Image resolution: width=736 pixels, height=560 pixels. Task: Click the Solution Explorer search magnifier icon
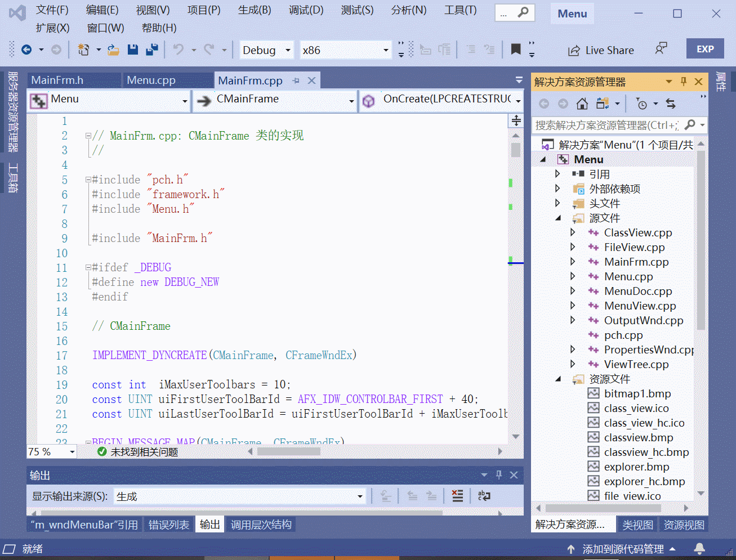pyautogui.click(x=690, y=125)
